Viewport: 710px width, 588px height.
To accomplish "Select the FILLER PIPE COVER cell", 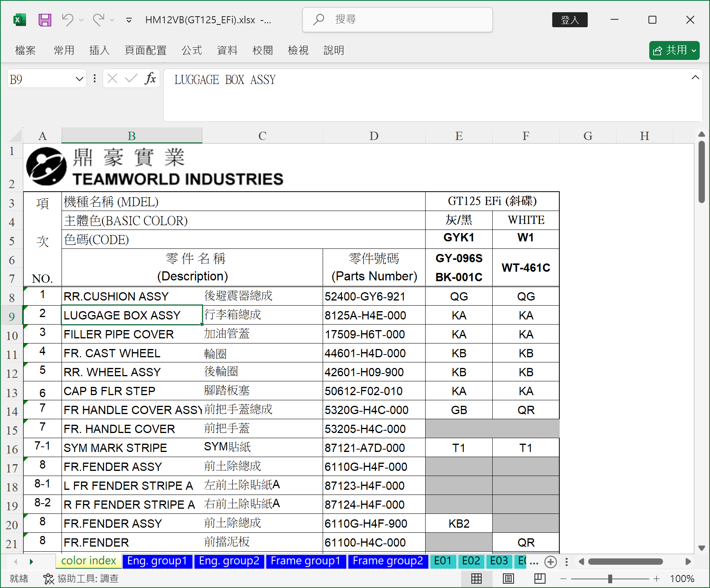I will coord(132,334).
